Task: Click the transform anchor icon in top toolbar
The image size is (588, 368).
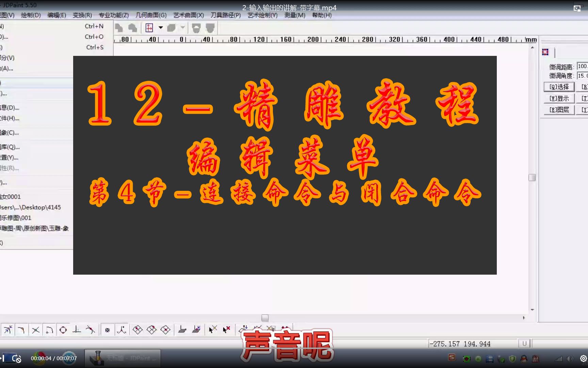Action: click(149, 28)
